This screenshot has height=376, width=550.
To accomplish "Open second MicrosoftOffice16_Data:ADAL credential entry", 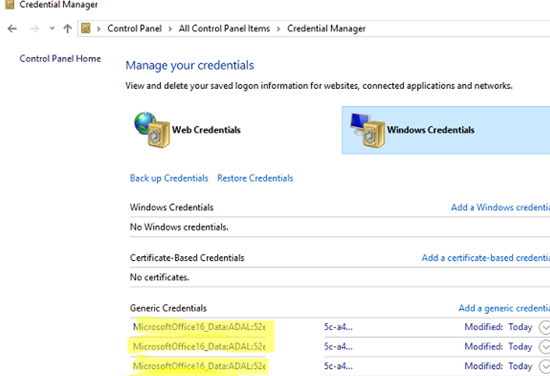I will click(x=199, y=347).
